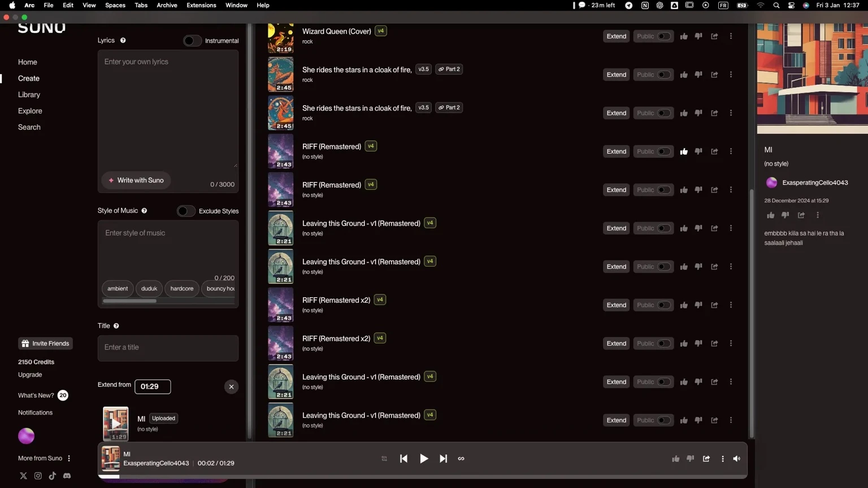868x488 pixels.
Task: Open Suno's Discord server
Action: point(67,476)
